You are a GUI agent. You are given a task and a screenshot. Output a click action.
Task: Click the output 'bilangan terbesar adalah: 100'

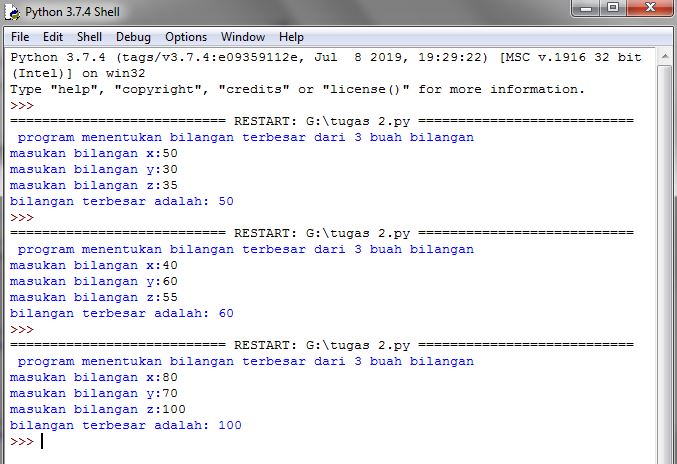[126, 426]
